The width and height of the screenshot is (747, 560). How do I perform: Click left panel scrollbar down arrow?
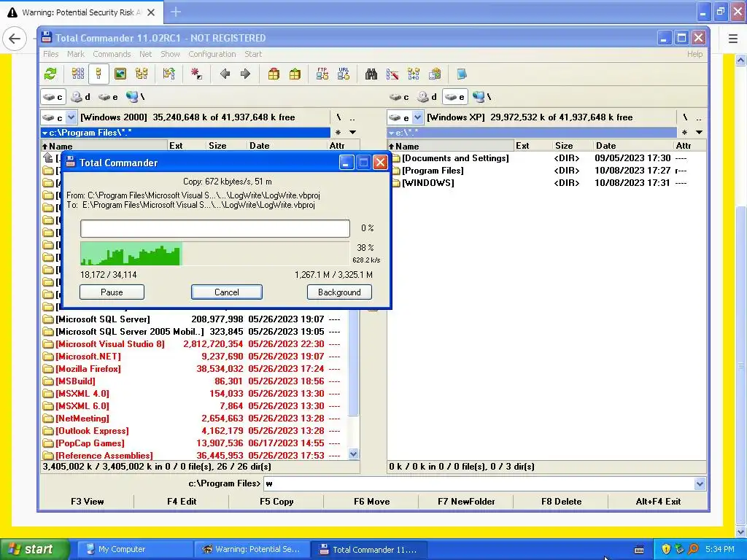353,454
